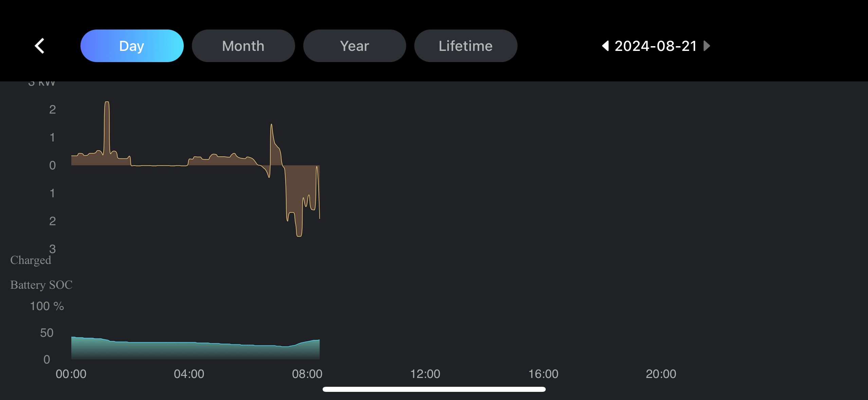Screen dimensions: 868x400
Task: Tap the 16:00 time axis label
Action: (x=543, y=374)
